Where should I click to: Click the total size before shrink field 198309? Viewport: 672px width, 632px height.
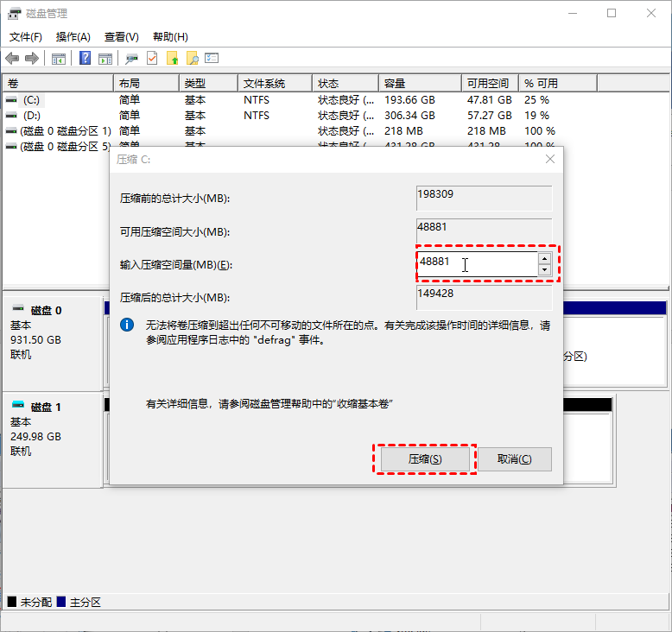(x=484, y=198)
